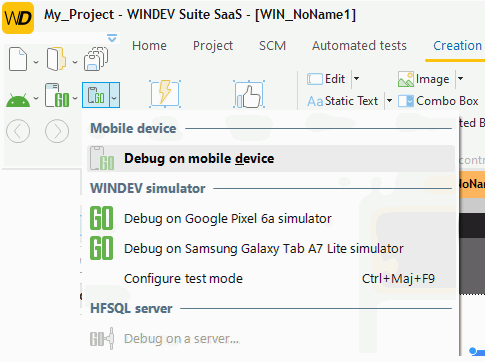Click the GO test window icon
This screenshot has width=485, height=362.
pos(57,95)
